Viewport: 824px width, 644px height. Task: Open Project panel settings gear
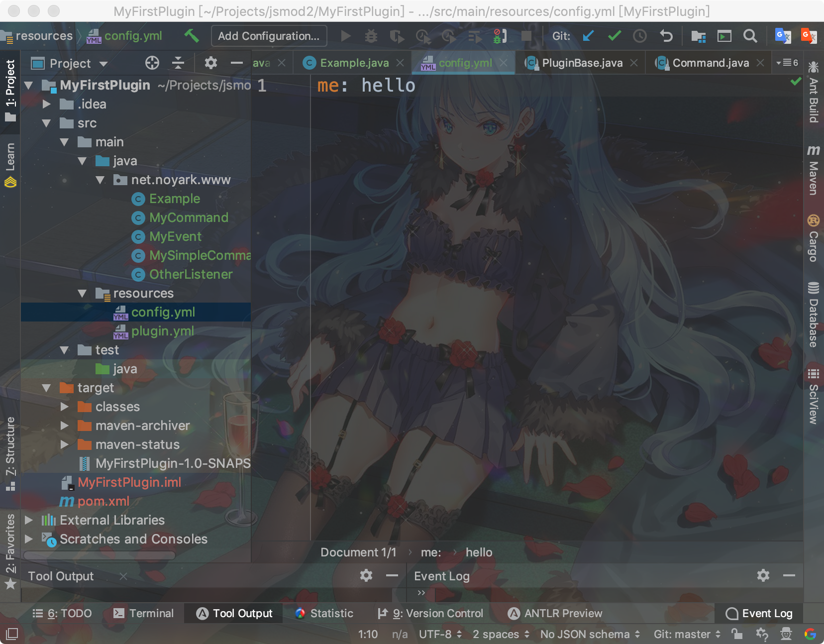[x=211, y=63]
